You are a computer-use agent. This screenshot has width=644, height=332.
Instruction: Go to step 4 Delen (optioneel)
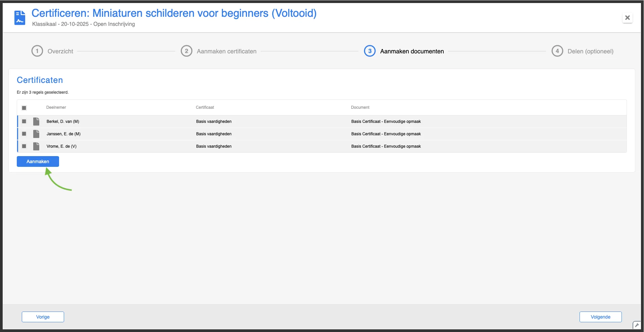[582, 51]
